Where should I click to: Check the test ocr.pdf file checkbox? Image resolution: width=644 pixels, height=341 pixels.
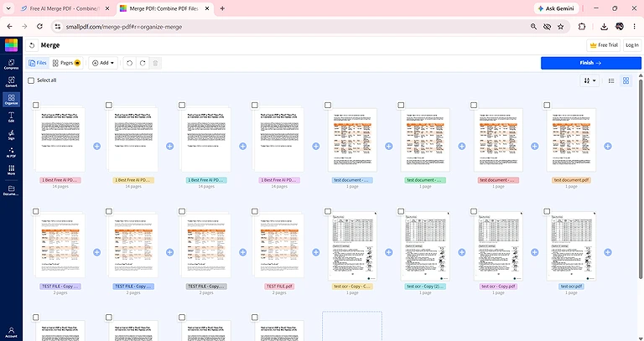[547, 211]
